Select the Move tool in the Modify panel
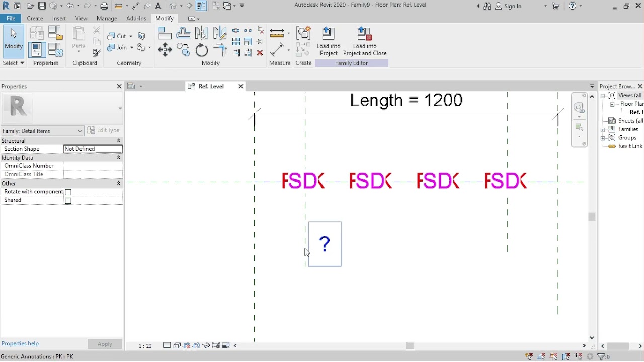The height and width of the screenshot is (362, 644). [165, 50]
